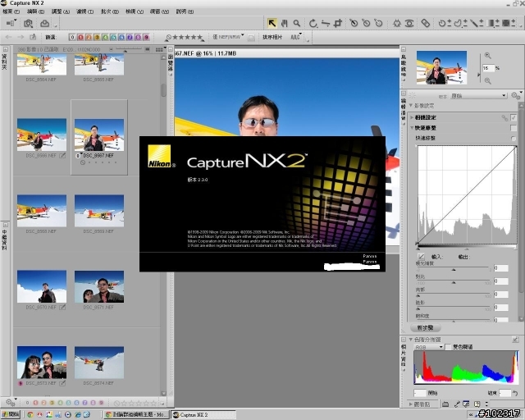The width and height of the screenshot is (525, 420).
Task: Toggle the Quick Fix sub-item round checkbox
Action: pos(514,139)
